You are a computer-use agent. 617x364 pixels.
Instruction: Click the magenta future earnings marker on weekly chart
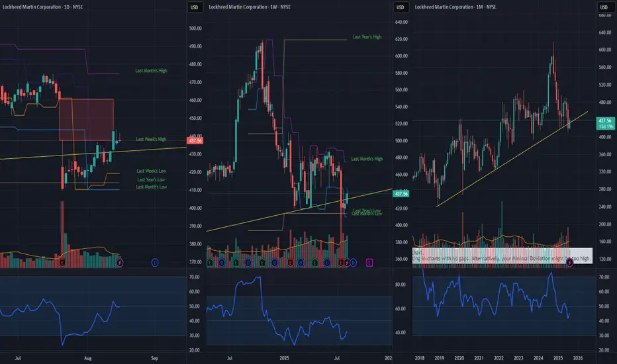[x=369, y=263]
